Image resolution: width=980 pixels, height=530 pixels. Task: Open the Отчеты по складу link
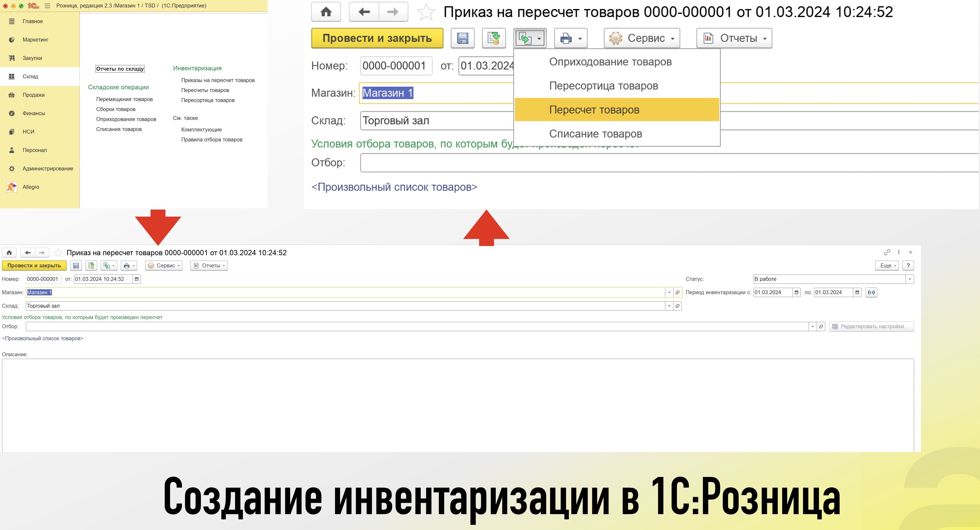[x=120, y=69]
